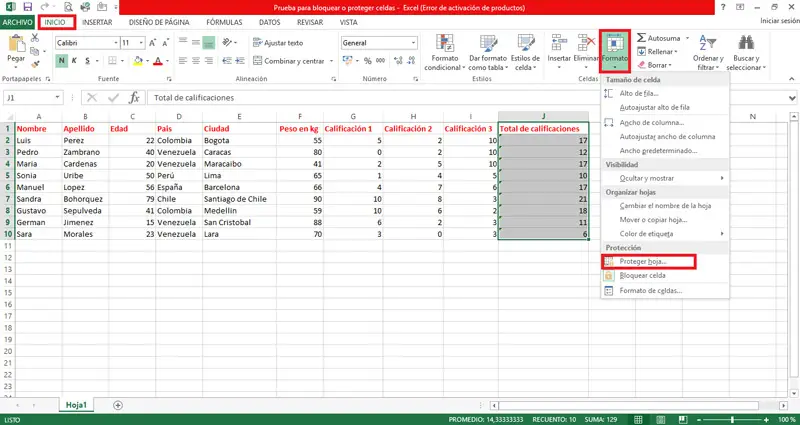The height and width of the screenshot is (425, 800).
Task: Toggle Ajustar texto wrap text
Action: 278,43
